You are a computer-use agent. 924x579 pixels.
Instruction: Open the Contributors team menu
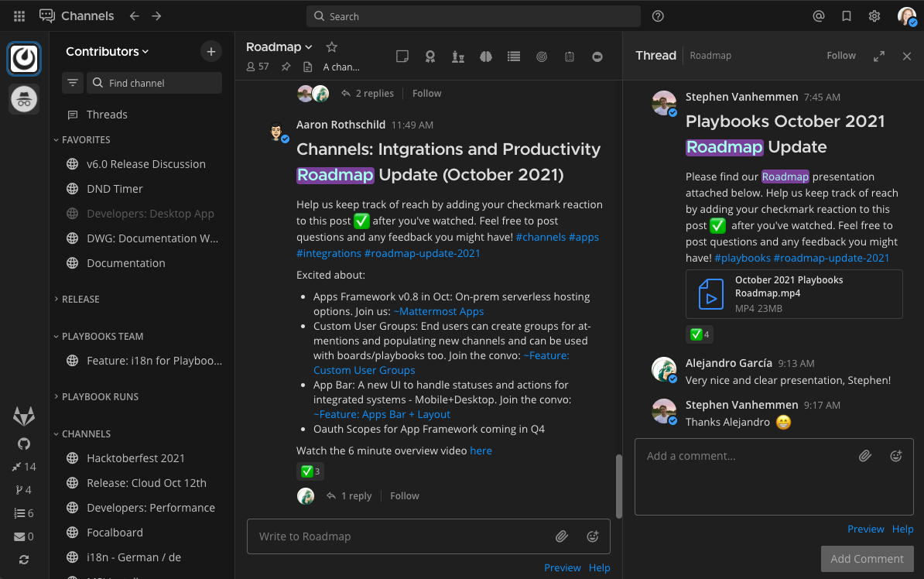click(x=108, y=51)
